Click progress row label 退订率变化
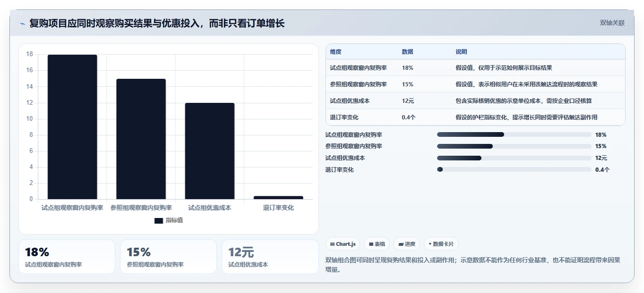Image resolution: width=644 pixels, height=293 pixels. 339,170
